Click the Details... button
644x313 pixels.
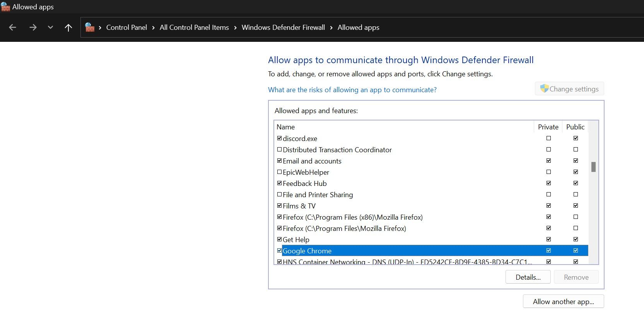[x=528, y=277]
